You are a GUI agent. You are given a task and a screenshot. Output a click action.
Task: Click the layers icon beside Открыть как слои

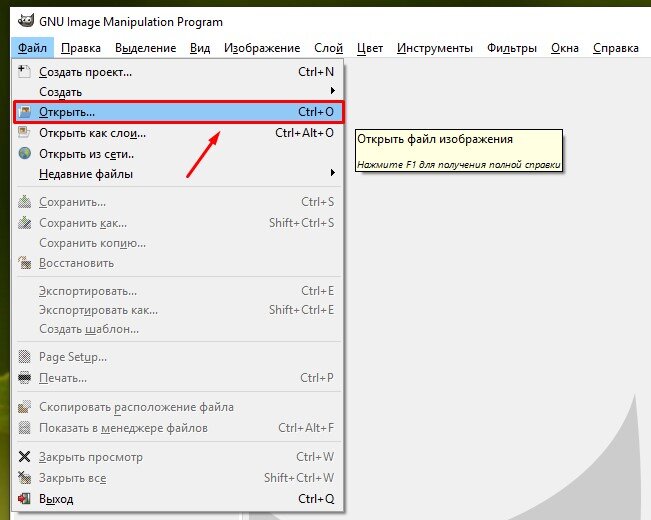point(24,132)
